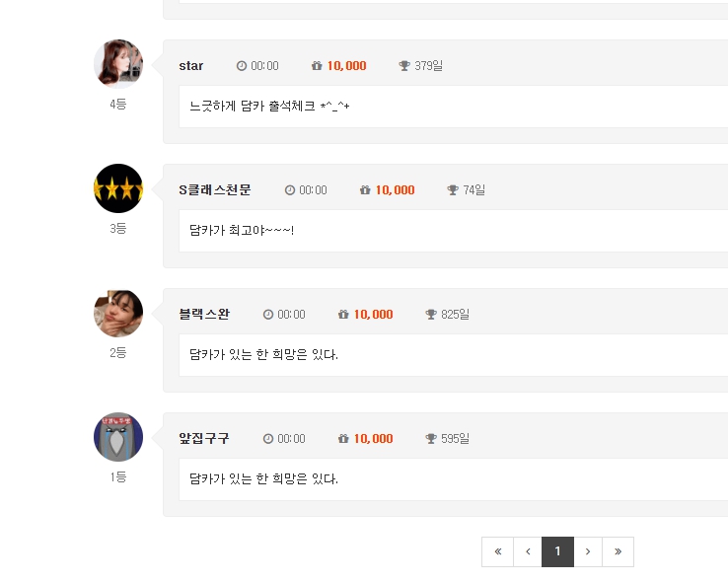Click the trophy icon beside 74일
This screenshot has height=583, width=728.
[453, 190]
